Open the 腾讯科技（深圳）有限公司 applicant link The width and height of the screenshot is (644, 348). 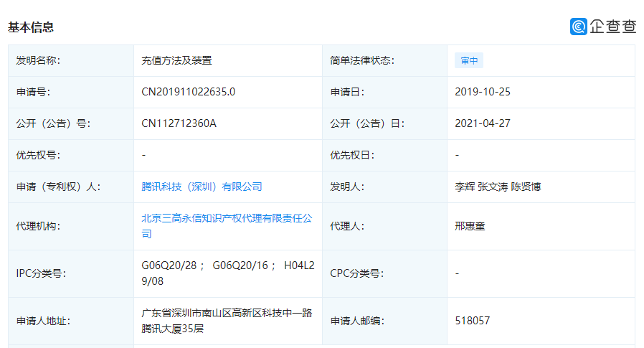click(x=202, y=187)
